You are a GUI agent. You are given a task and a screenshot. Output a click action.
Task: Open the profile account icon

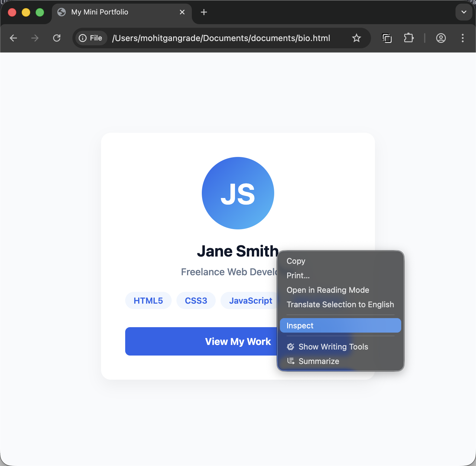(x=441, y=38)
